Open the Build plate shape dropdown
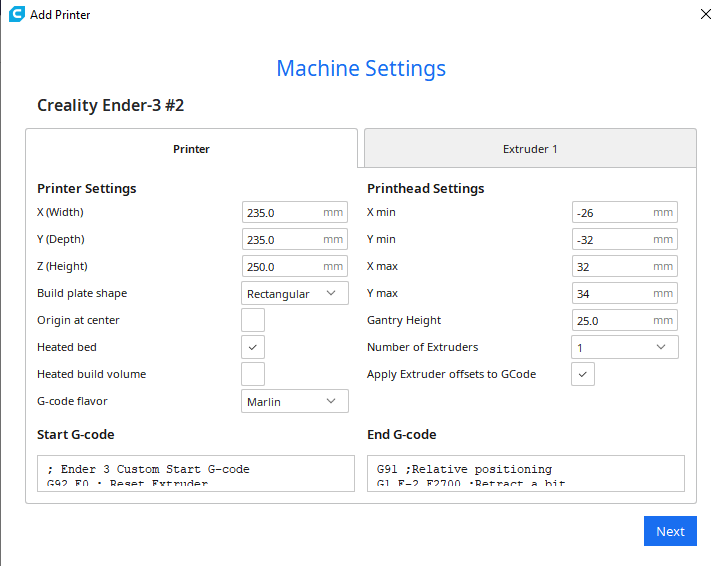Image resolution: width=720 pixels, height=566 pixels. tap(295, 293)
